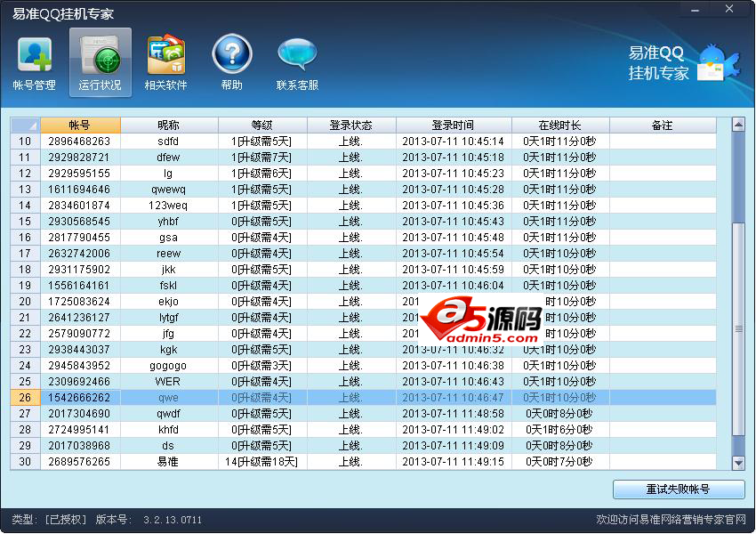
Task: Click row number 30 header
Action: [25, 462]
